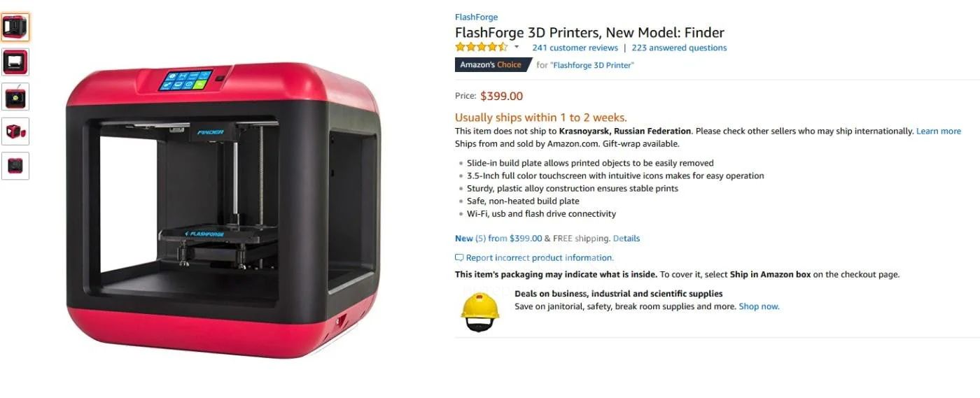Click Learn more about international shipping
Image resolution: width=980 pixels, height=398 pixels.
coord(939,131)
